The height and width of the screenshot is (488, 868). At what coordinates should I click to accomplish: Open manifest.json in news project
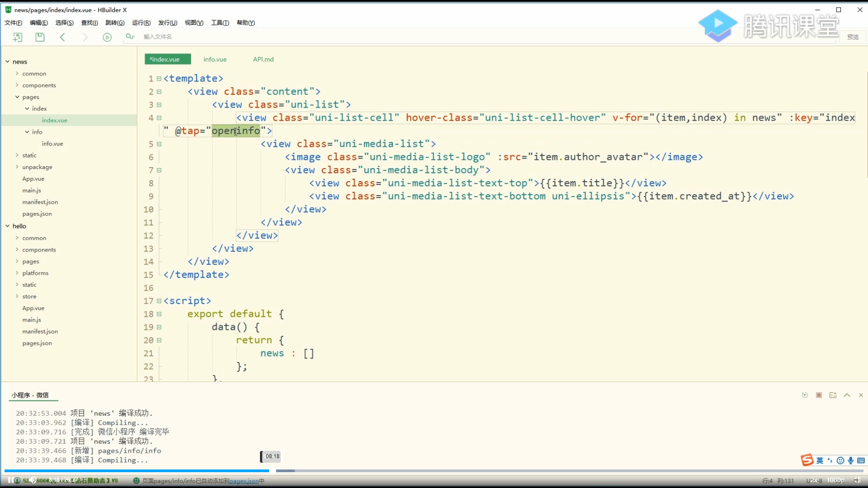40,202
